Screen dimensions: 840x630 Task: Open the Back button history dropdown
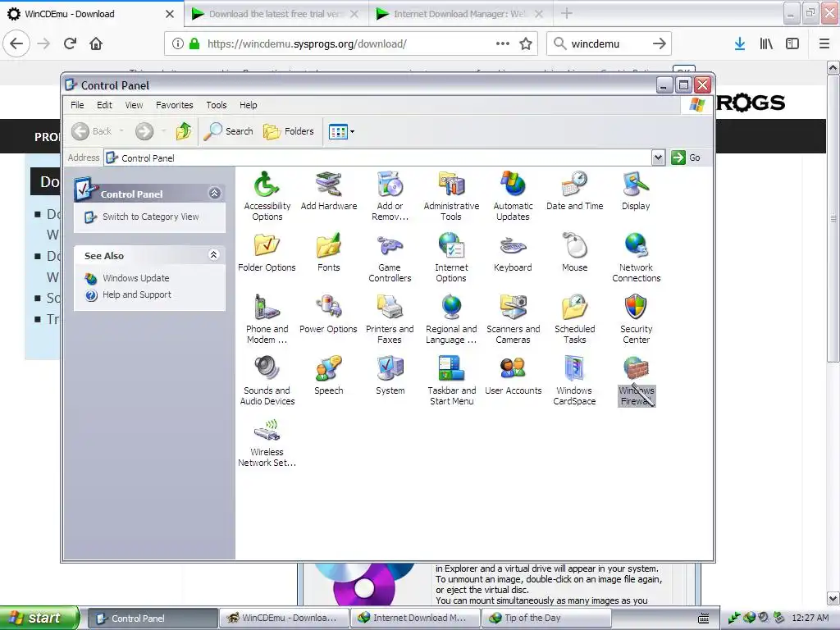click(x=121, y=131)
